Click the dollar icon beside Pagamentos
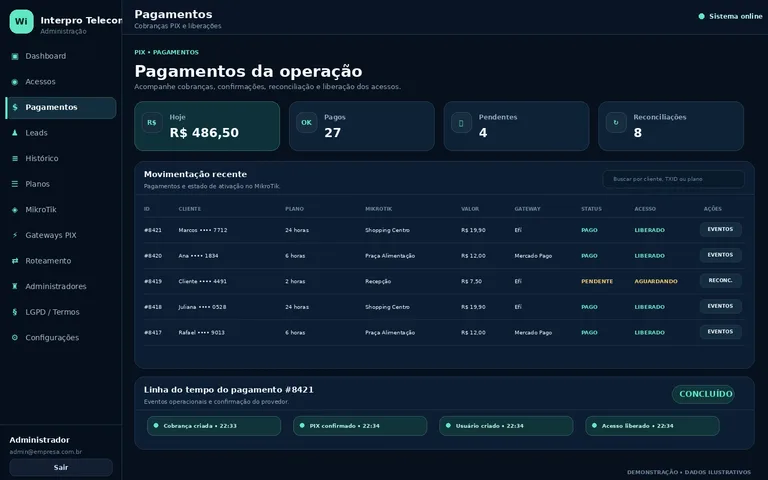The image size is (768, 480). [15, 107]
